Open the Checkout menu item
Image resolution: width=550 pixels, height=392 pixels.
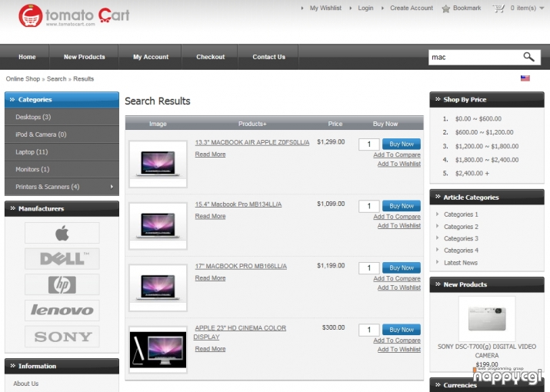click(211, 57)
